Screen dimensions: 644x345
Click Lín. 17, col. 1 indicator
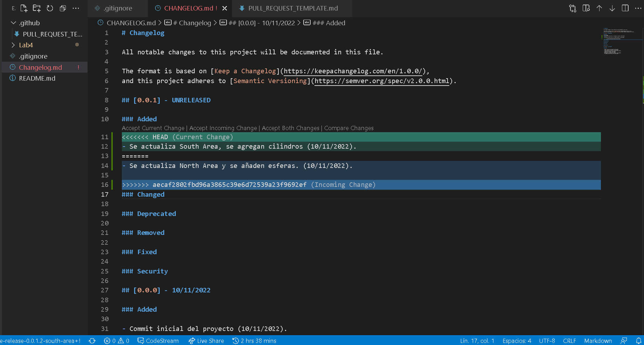[x=477, y=341]
